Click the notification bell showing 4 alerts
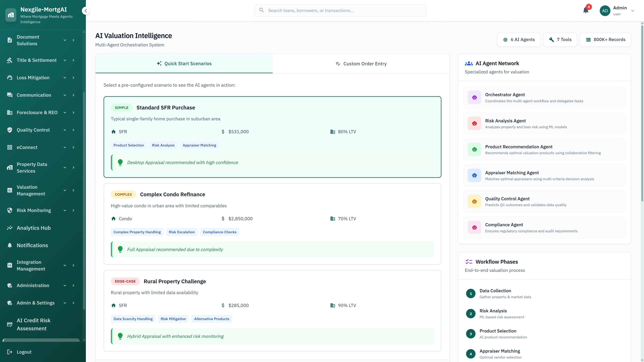644x362 pixels. tap(586, 10)
